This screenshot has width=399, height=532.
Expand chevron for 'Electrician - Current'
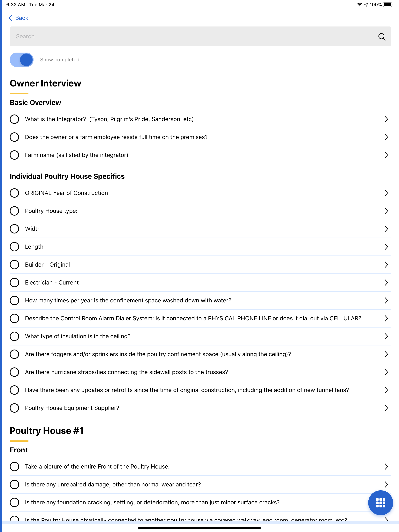[x=386, y=283]
